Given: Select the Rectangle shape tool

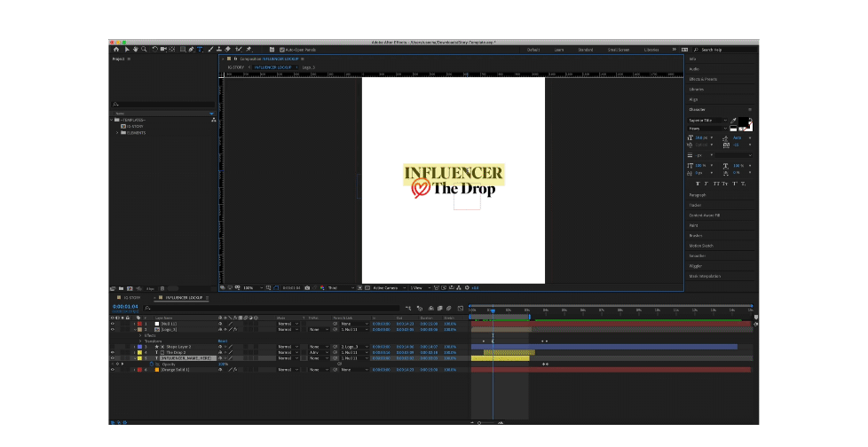Looking at the screenshot, I should click(x=183, y=50).
